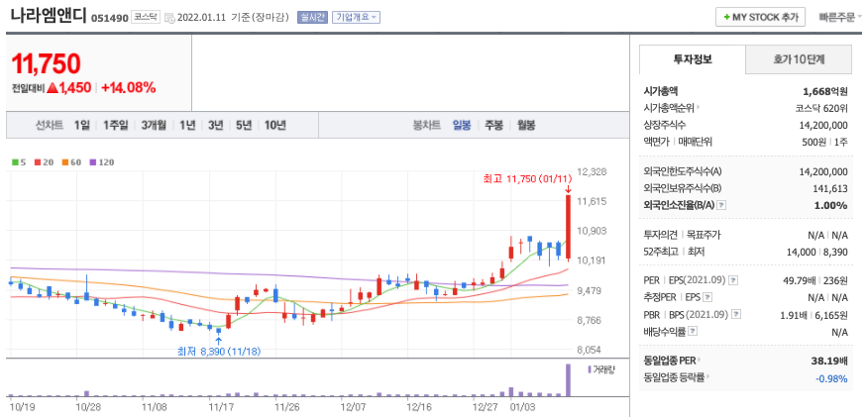The width and height of the screenshot is (868, 417).
Task: Select the 10년 line chart period
Action: tap(274, 125)
